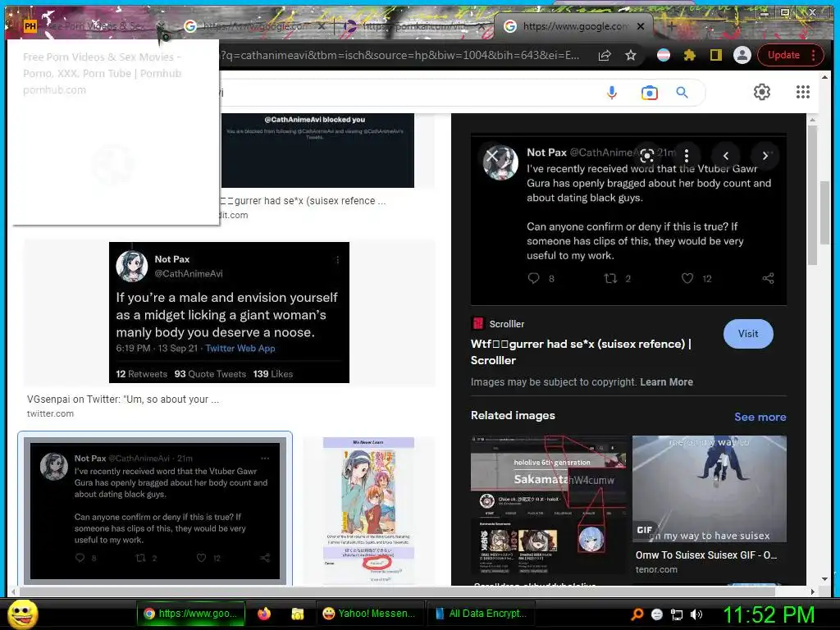Click the VGsenpai on Twitter caption

click(x=123, y=399)
